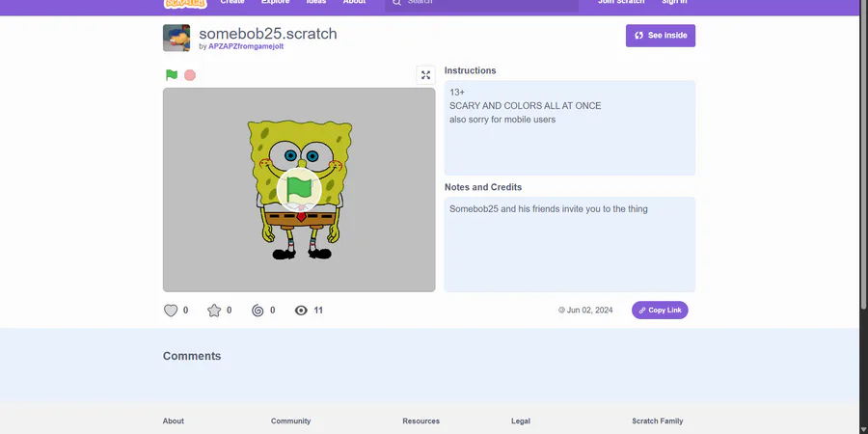Open the About menu item in navbar
This screenshot has height=434, width=868.
pos(354,2)
